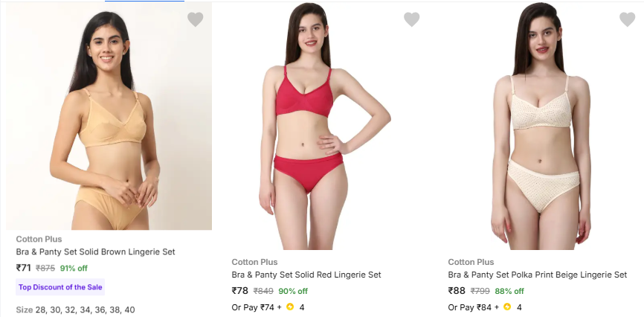The image size is (644, 317).
Task: Click Cotton Plus brand above Red set
Action: (254, 262)
